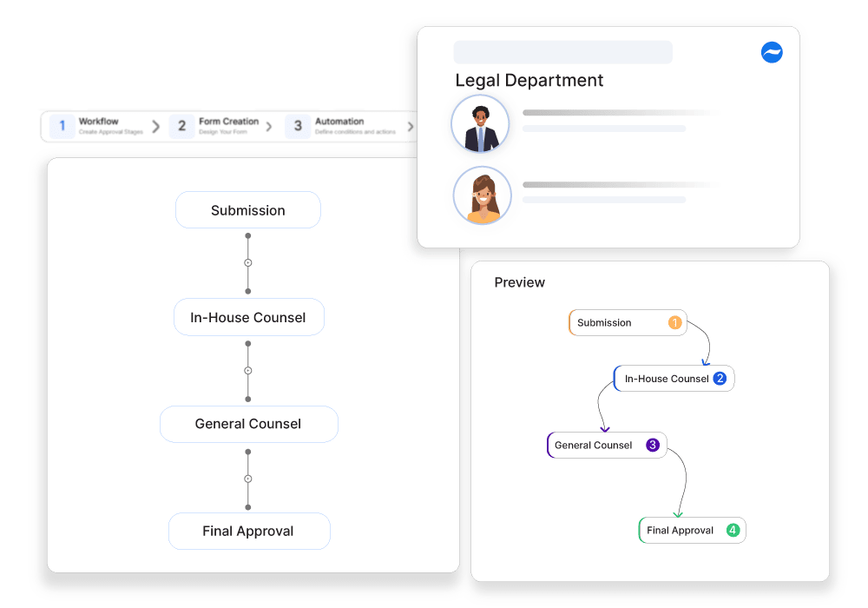Open the Messenger icon on the Legal Department card

coord(772,52)
